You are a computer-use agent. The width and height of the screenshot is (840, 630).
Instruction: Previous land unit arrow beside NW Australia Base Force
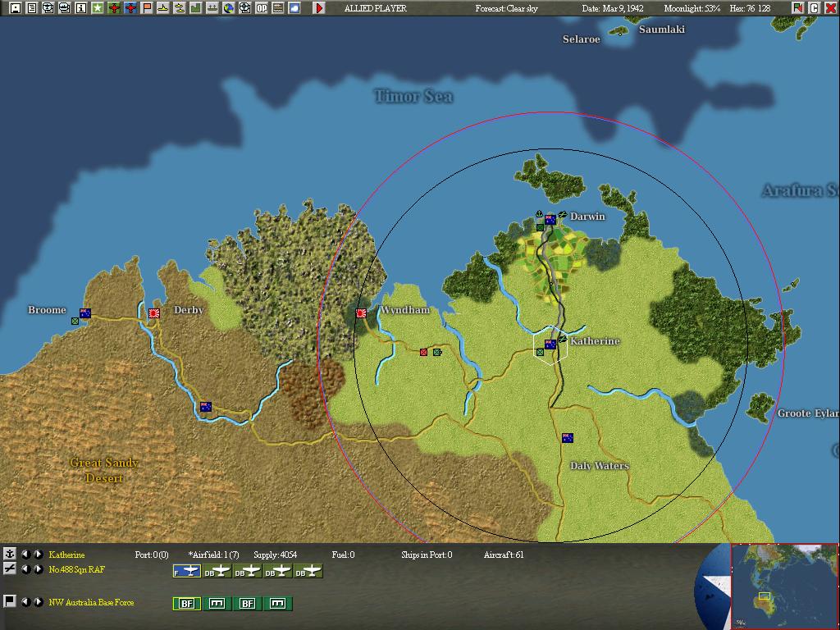(x=25, y=601)
